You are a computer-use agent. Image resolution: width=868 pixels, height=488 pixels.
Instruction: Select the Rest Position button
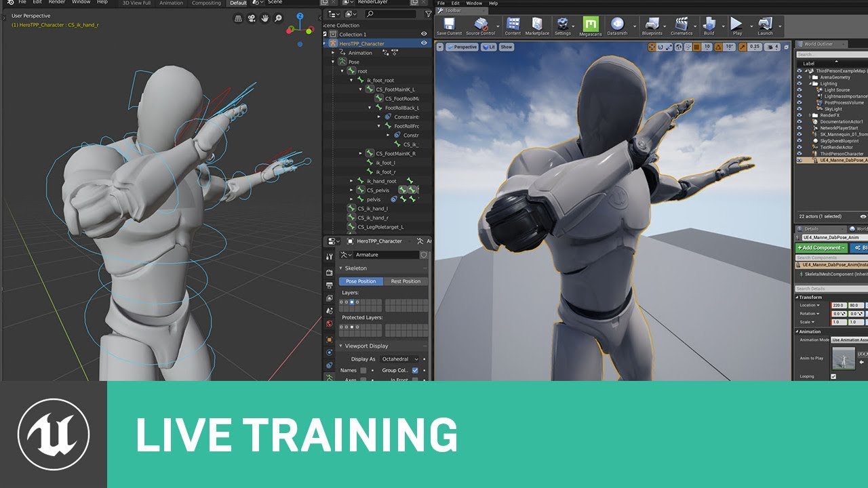(406, 281)
